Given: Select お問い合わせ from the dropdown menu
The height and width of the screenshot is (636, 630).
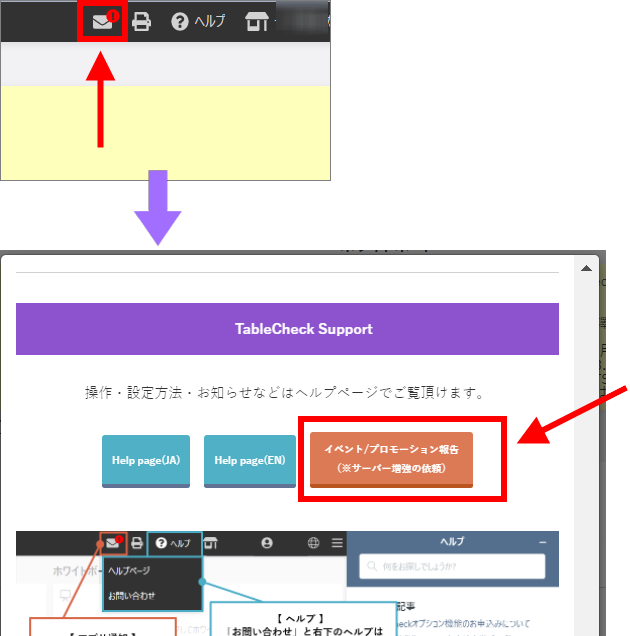Looking at the screenshot, I should point(132,596).
